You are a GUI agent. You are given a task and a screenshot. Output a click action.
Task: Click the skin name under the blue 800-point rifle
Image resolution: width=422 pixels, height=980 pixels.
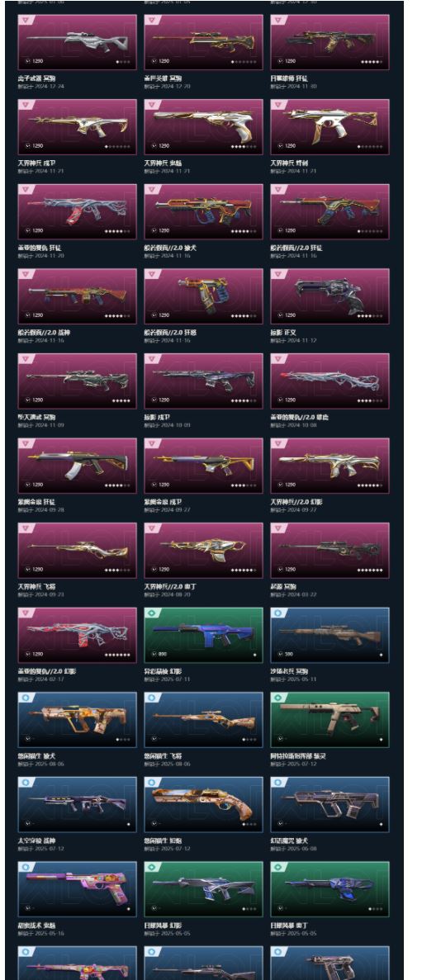[x=163, y=671]
